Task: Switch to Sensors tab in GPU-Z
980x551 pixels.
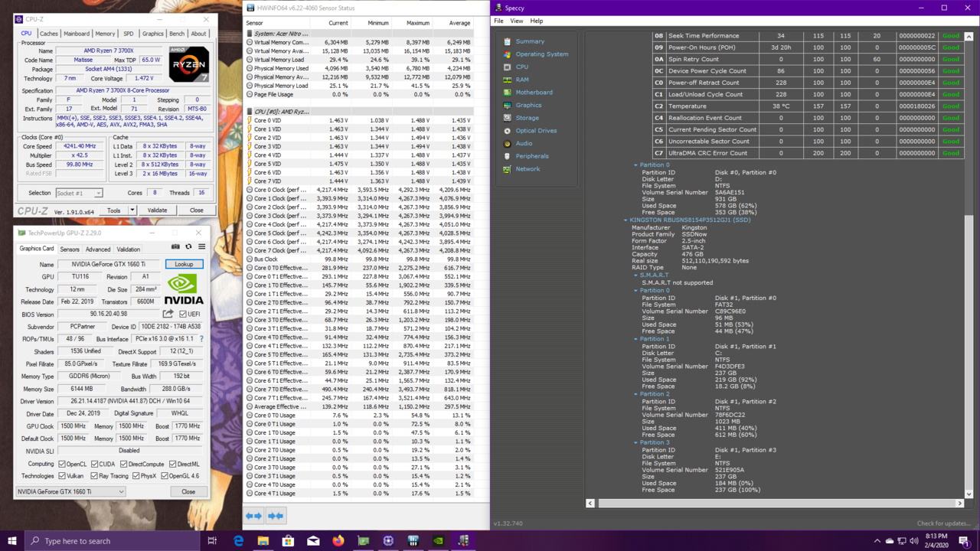Action: [70, 249]
